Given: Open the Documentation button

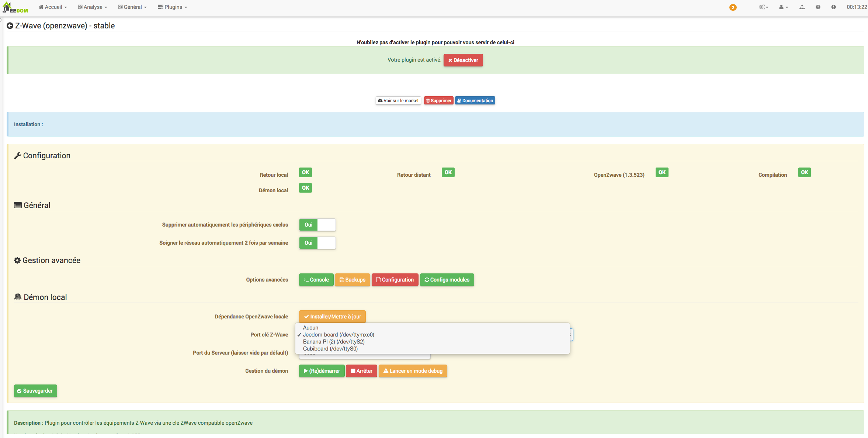Looking at the screenshot, I should [475, 100].
